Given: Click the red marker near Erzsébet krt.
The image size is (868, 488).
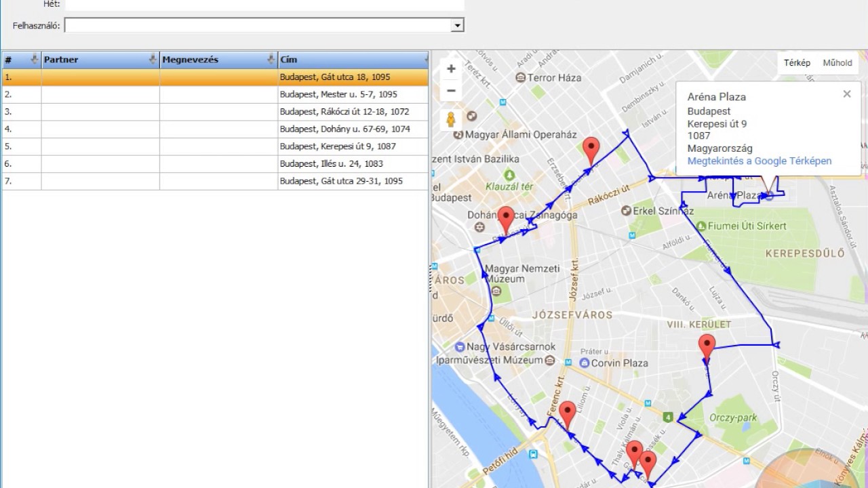Looking at the screenshot, I should pyautogui.click(x=591, y=150).
